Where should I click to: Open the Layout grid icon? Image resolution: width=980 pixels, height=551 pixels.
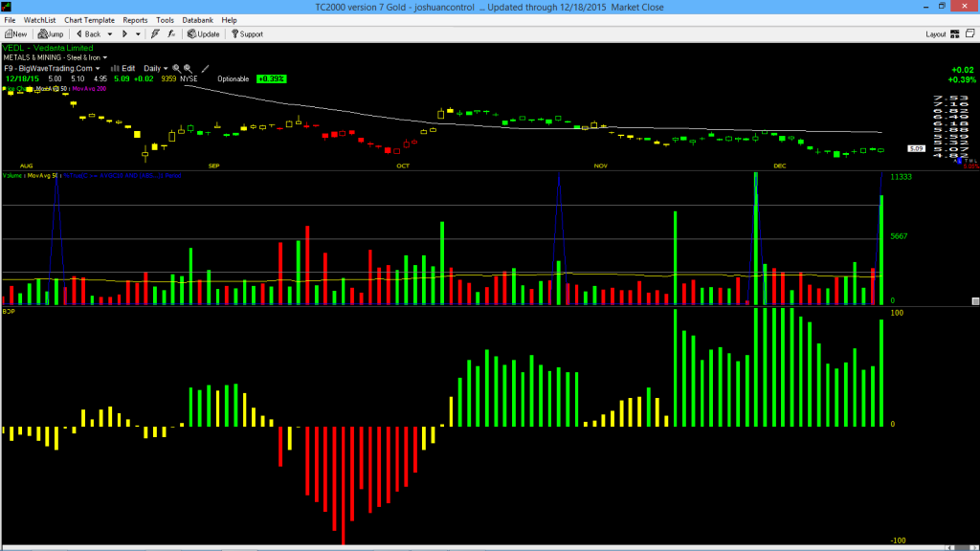coord(955,34)
